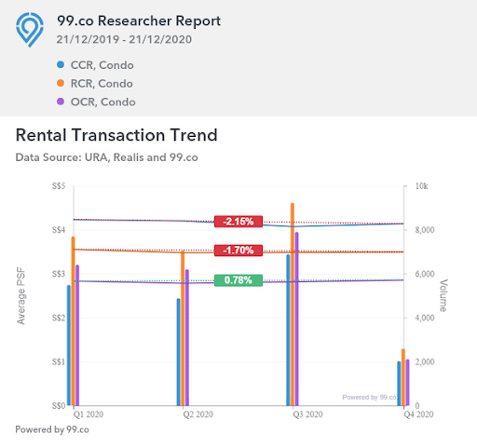The width and height of the screenshot is (477, 448).
Task: Click the S$5 axis value
Action: point(59,186)
